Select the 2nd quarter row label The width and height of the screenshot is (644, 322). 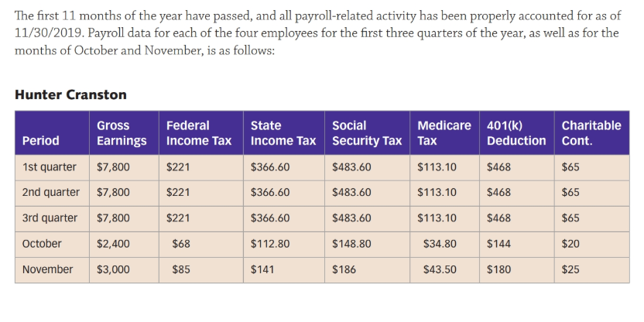52,193
